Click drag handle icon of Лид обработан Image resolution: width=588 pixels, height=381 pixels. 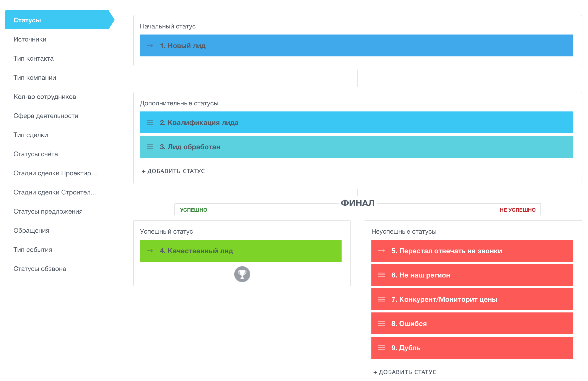click(x=150, y=147)
